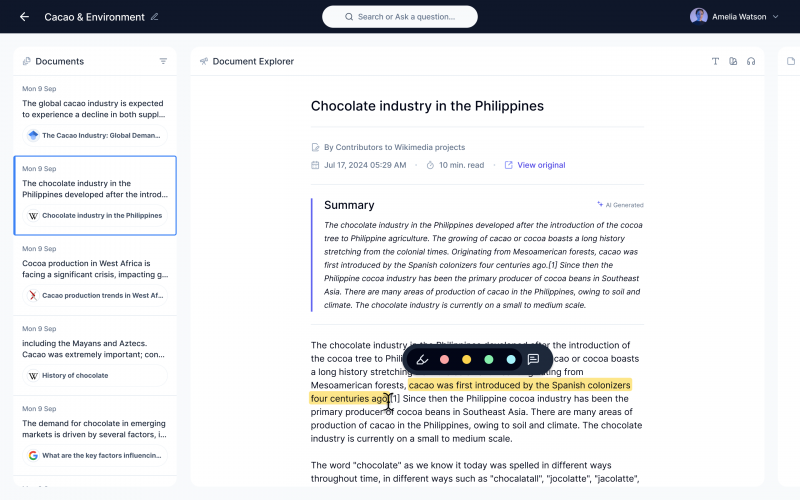Open the Mayans and Aztecs document card
Screen dimensions: 800x500
tap(95, 356)
